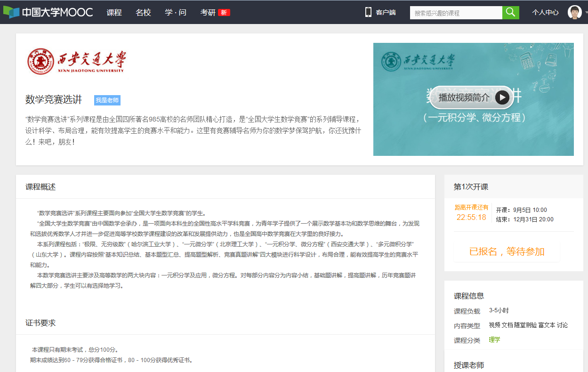This screenshot has height=372, width=588.
Task: Open the 考研 menu item
Action: (208, 13)
